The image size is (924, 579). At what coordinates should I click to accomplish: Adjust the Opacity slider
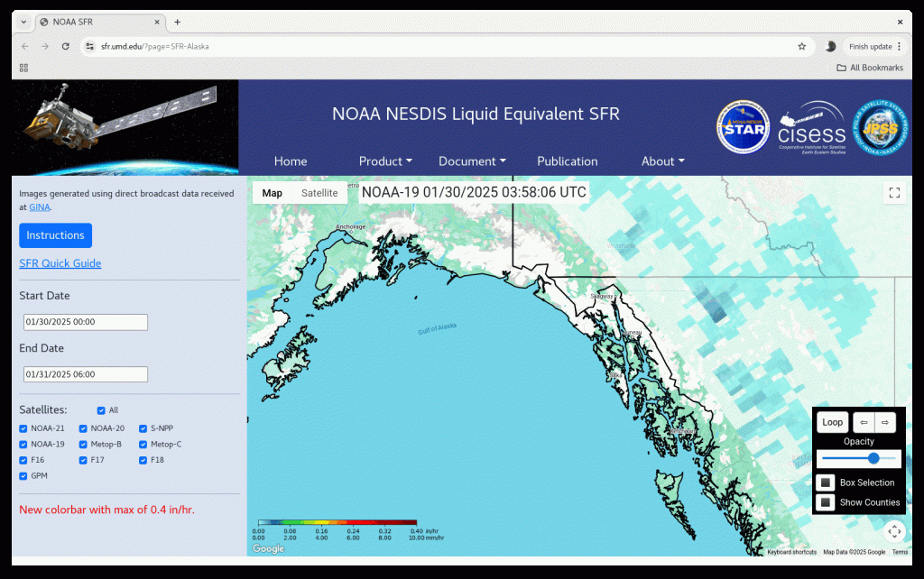[859, 458]
